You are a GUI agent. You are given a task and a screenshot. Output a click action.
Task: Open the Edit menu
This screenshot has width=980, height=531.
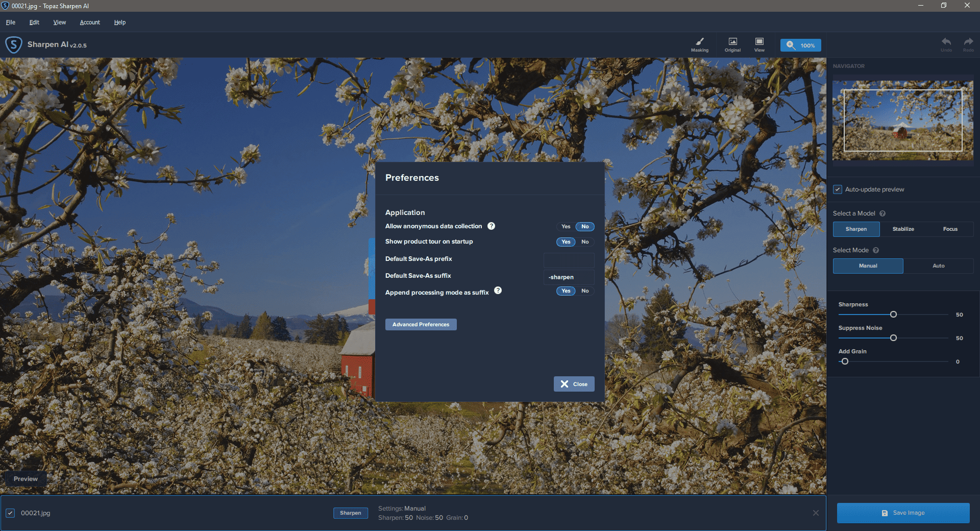(34, 22)
